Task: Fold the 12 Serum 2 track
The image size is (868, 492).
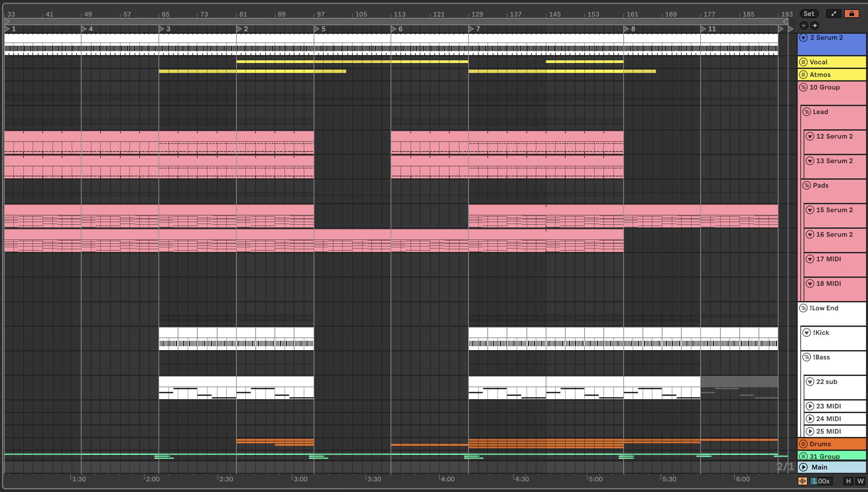Action: coord(810,136)
